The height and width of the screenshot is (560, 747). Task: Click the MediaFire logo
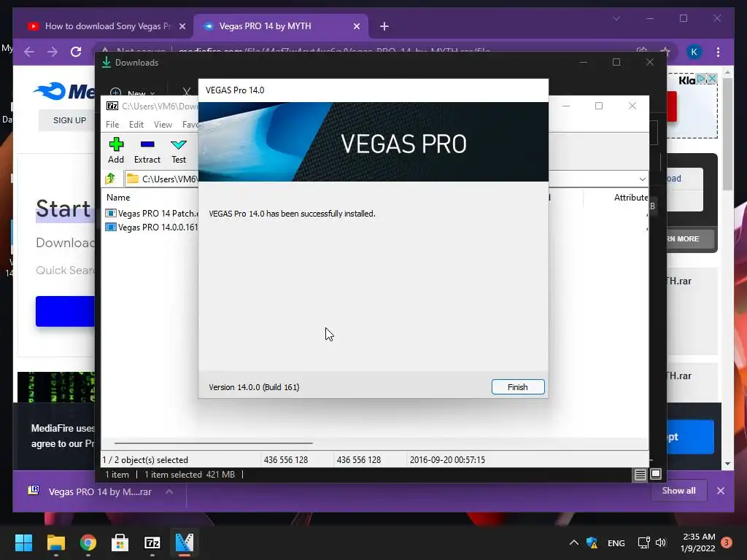[64, 91]
